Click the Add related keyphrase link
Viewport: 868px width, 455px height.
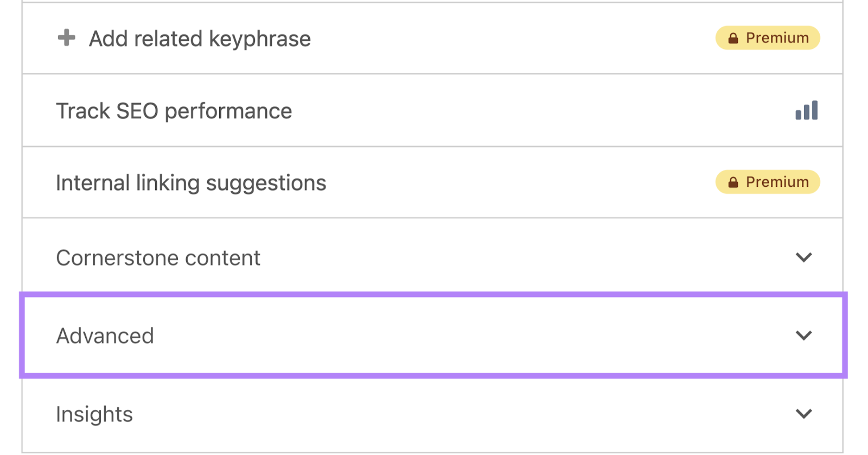[x=200, y=38]
